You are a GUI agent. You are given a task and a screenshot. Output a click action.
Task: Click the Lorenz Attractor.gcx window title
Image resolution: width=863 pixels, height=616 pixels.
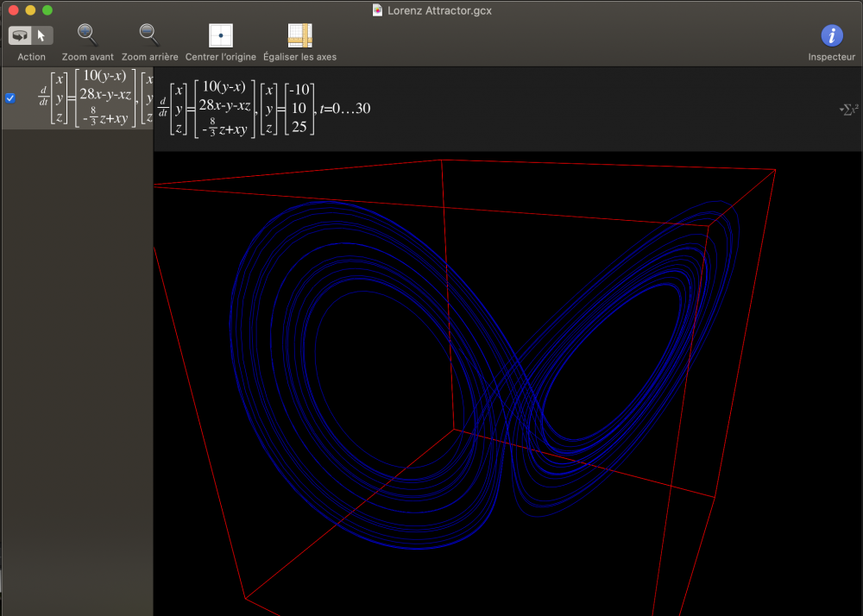438,10
